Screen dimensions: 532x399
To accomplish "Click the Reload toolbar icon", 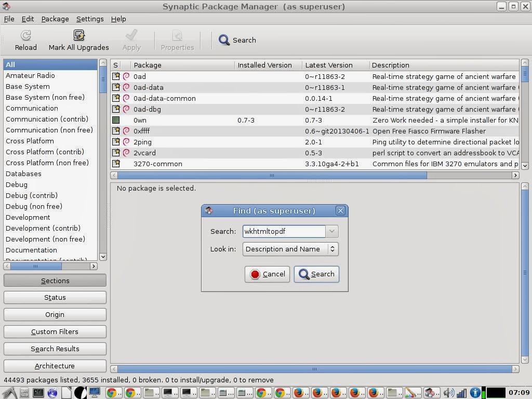I will 26,35.
